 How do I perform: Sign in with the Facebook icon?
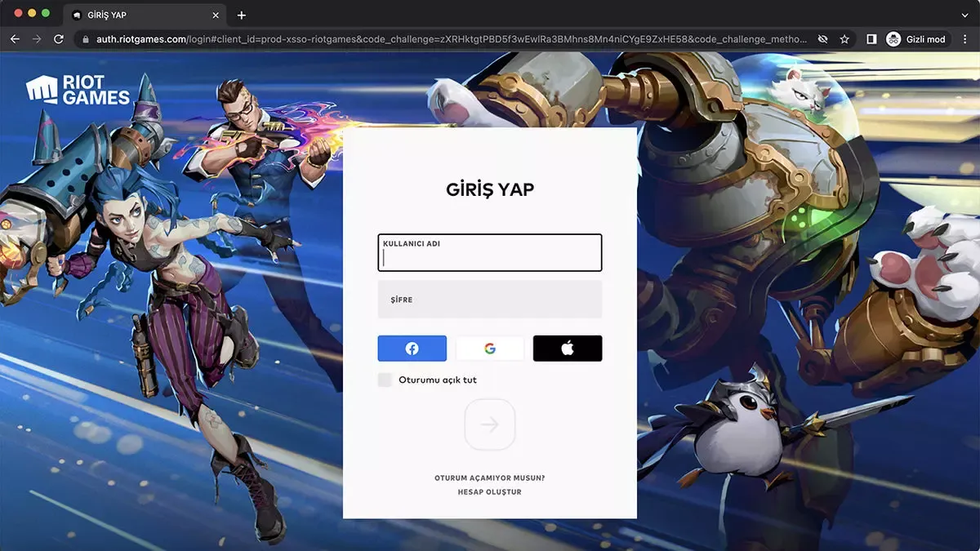tap(412, 348)
